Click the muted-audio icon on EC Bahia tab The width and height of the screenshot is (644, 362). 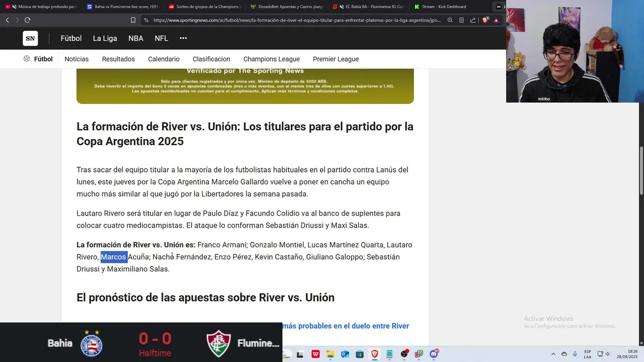point(342,7)
